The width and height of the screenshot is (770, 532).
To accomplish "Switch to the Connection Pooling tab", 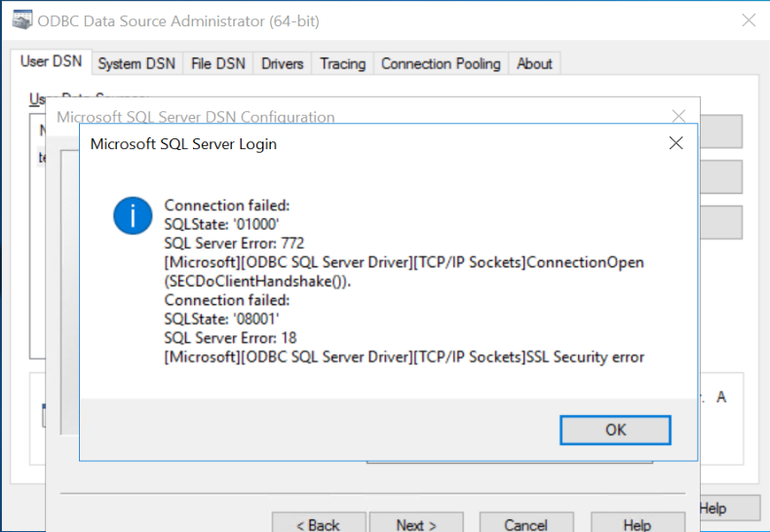I will tap(441, 63).
